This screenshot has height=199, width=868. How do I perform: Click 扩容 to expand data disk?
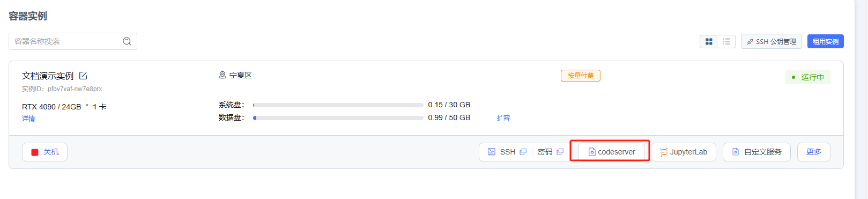tap(503, 117)
